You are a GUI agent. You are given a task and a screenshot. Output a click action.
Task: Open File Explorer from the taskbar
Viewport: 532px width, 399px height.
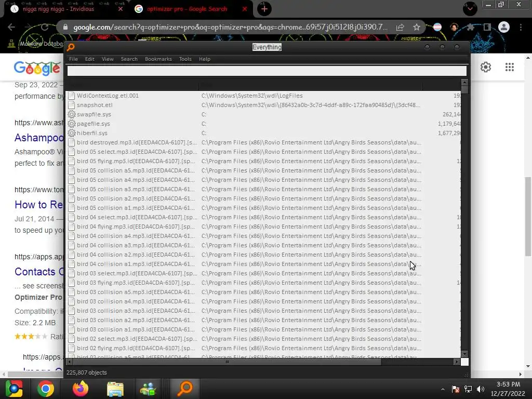115,389
